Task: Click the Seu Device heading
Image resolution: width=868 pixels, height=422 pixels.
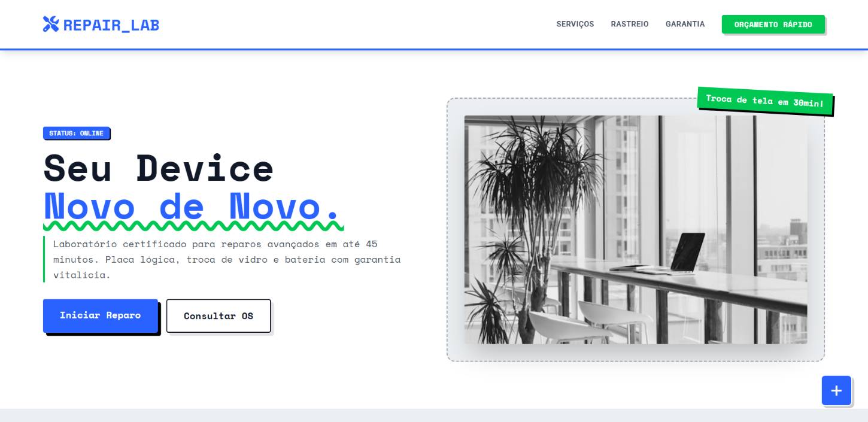Action: click(159, 168)
